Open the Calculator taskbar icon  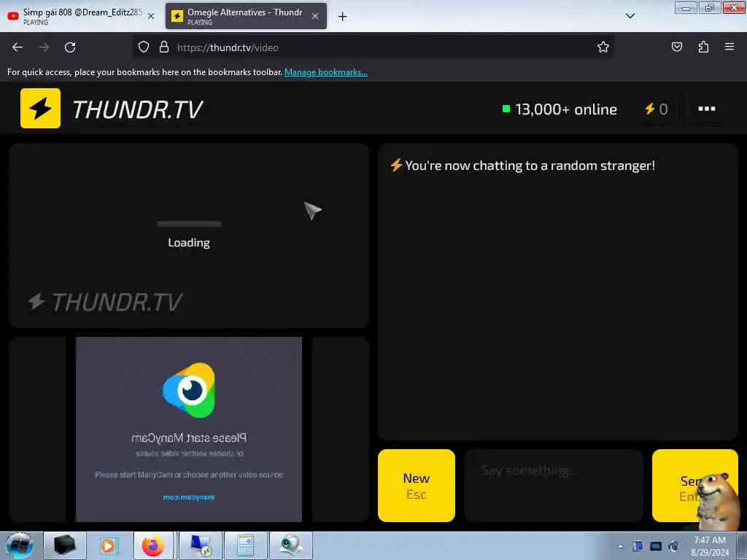246,545
